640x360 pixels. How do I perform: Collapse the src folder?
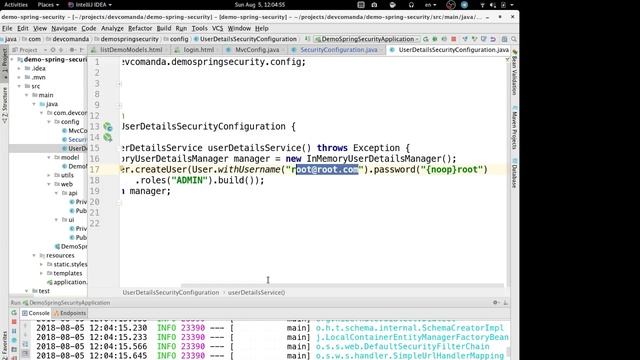click(x=19, y=87)
